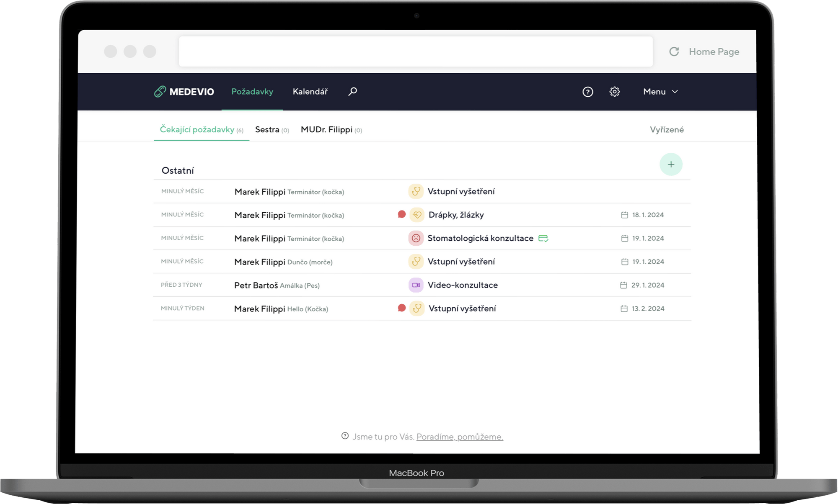
Task: Click the Medevio logo
Action: tap(184, 92)
